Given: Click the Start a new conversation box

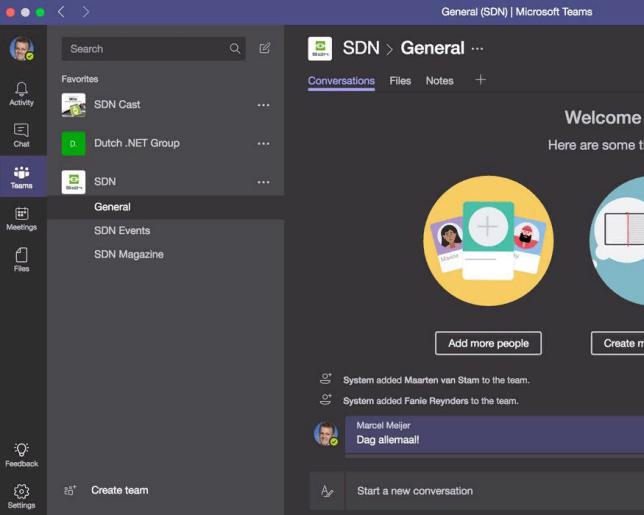Looking at the screenshot, I should pos(494,491).
